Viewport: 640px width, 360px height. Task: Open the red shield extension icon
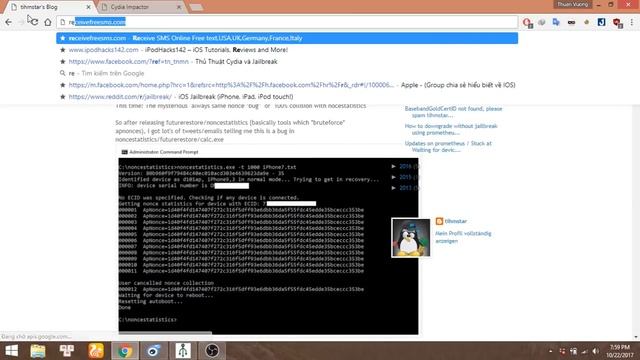click(x=617, y=22)
